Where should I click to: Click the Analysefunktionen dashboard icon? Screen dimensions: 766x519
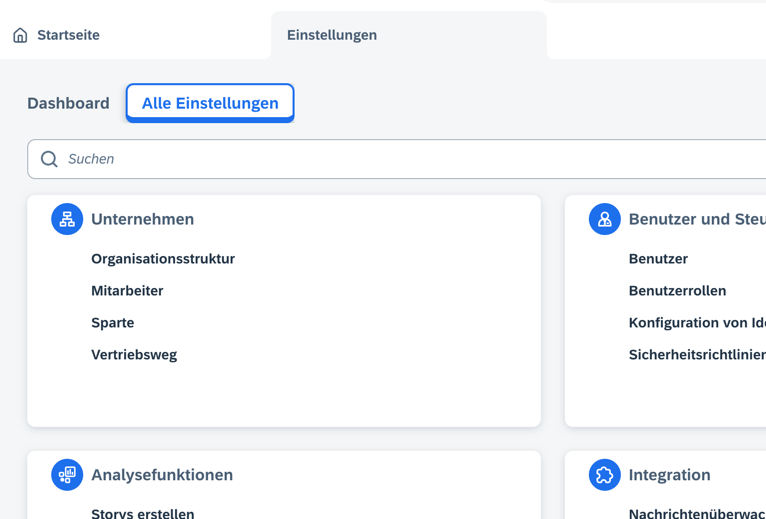67,475
